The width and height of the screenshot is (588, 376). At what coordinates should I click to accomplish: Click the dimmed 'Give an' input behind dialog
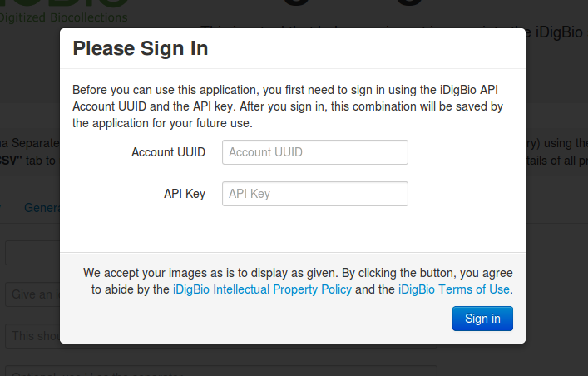pos(32,294)
